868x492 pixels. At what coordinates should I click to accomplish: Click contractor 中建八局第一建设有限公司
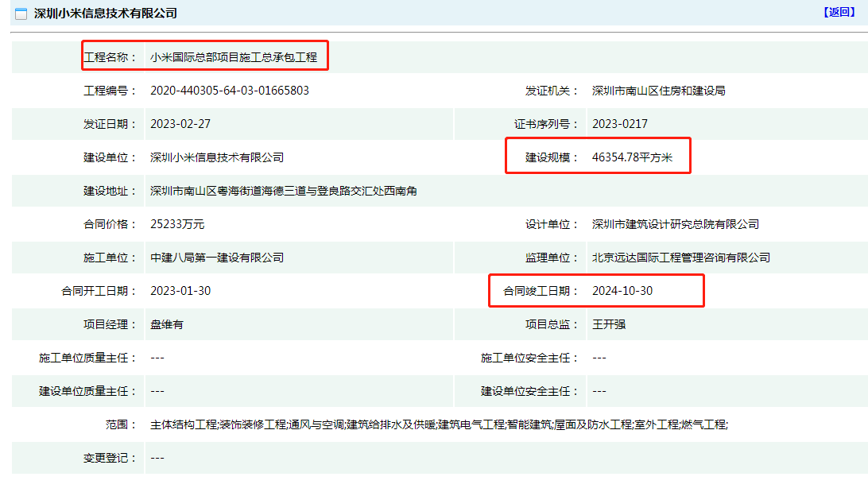[217, 258]
